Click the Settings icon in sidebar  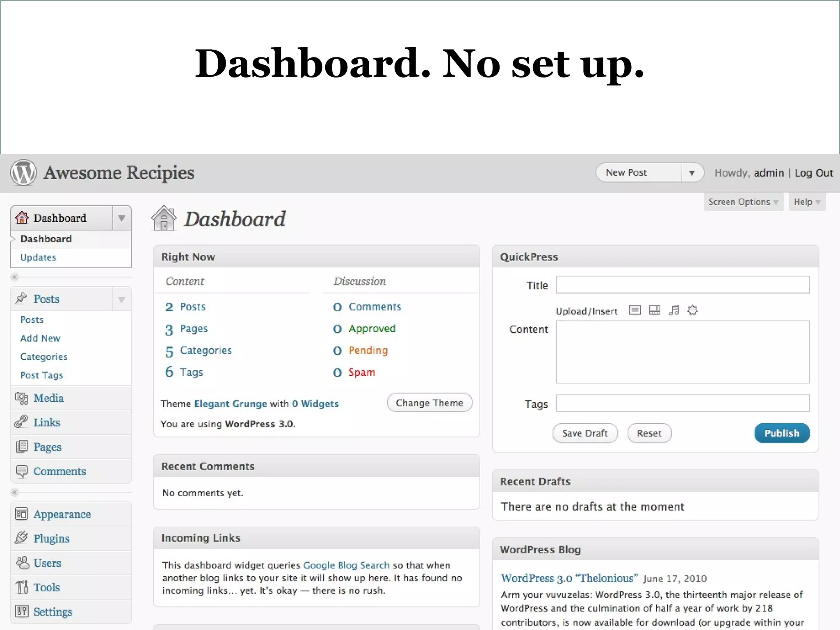(x=22, y=611)
